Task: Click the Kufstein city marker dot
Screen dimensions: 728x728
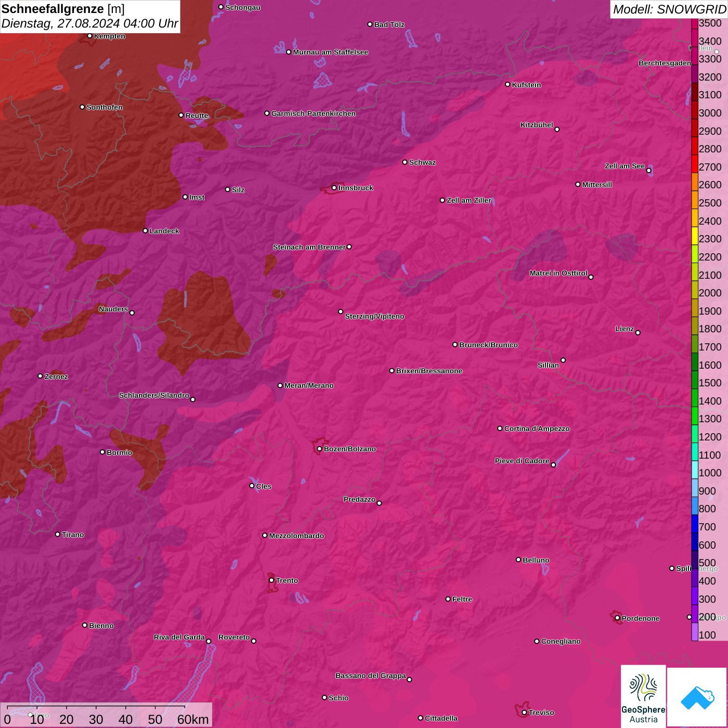Action: [x=508, y=84]
